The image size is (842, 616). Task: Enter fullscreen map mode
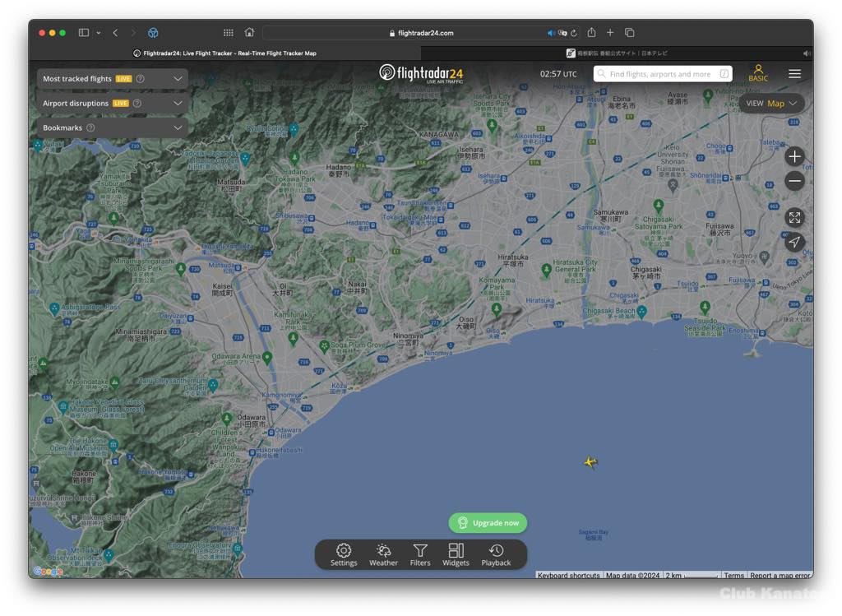(793, 217)
